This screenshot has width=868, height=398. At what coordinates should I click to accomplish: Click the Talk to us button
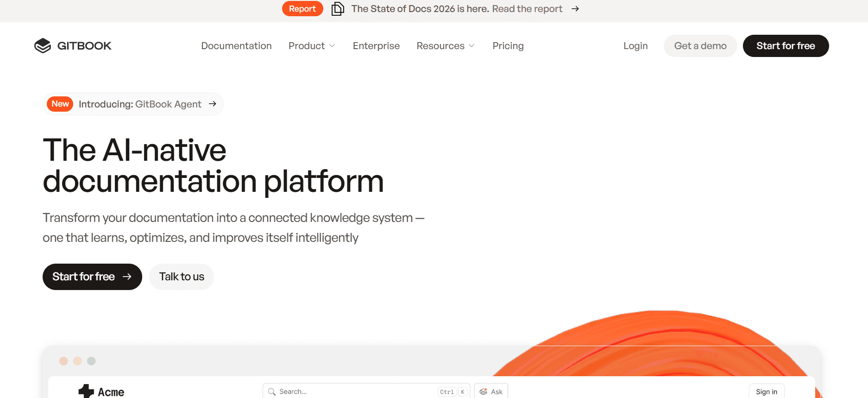tap(182, 277)
